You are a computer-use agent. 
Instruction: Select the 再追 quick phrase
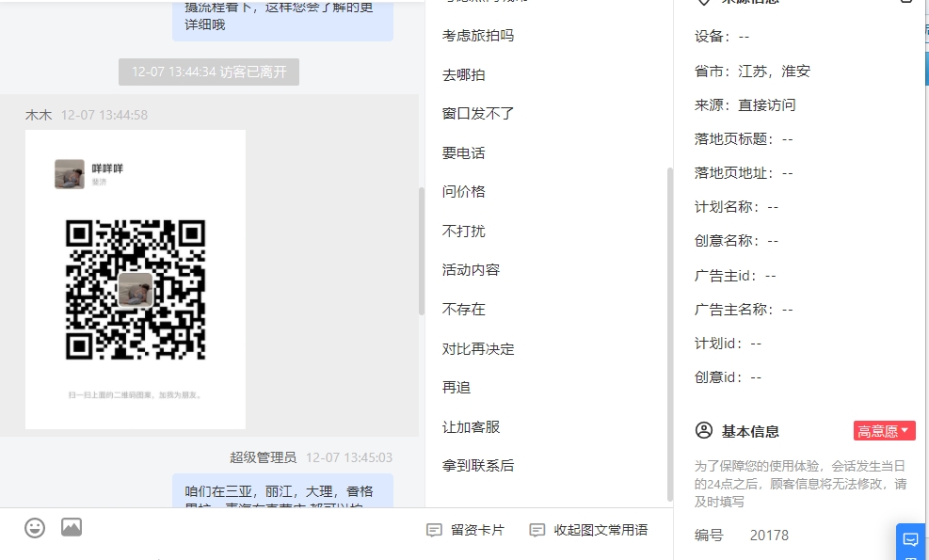[x=456, y=387]
